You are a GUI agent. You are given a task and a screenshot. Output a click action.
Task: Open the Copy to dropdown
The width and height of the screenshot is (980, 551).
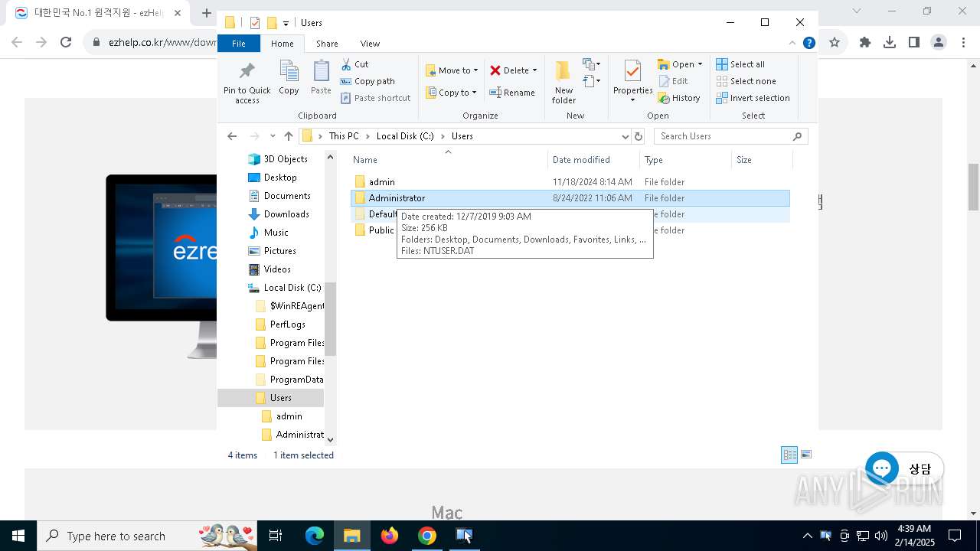tap(452, 93)
